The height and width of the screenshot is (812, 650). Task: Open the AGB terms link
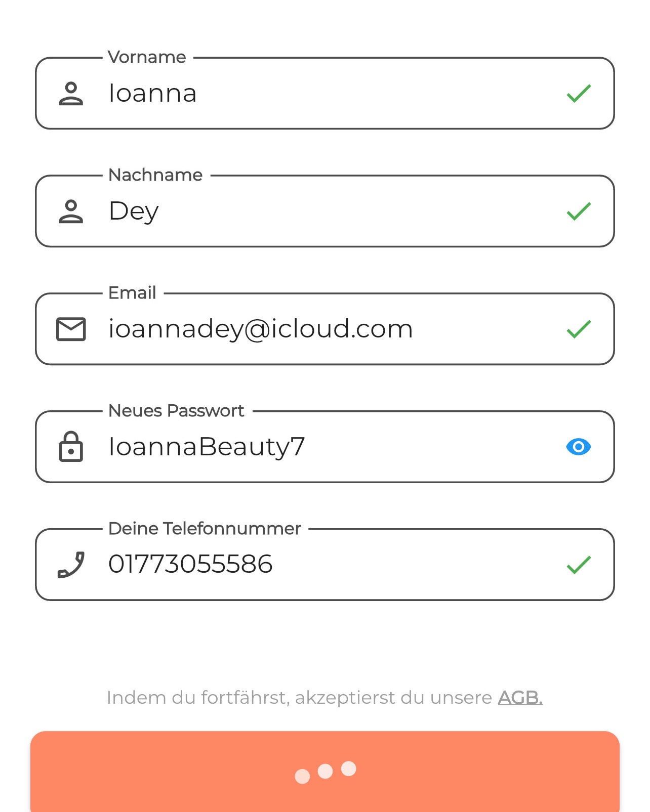tap(520, 698)
